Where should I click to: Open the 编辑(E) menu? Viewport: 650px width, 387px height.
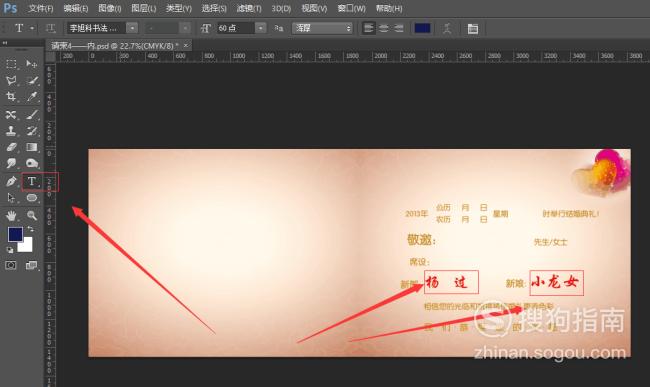click(76, 8)
